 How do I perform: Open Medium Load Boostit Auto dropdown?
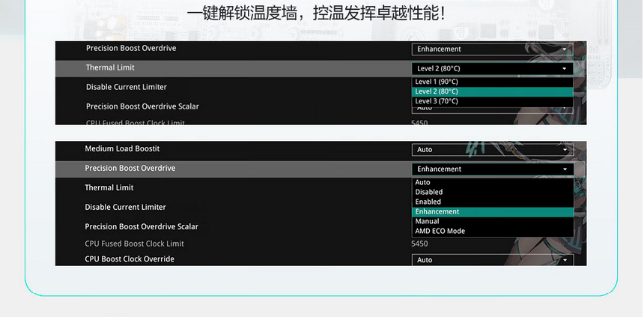click(x=493, y=150)
